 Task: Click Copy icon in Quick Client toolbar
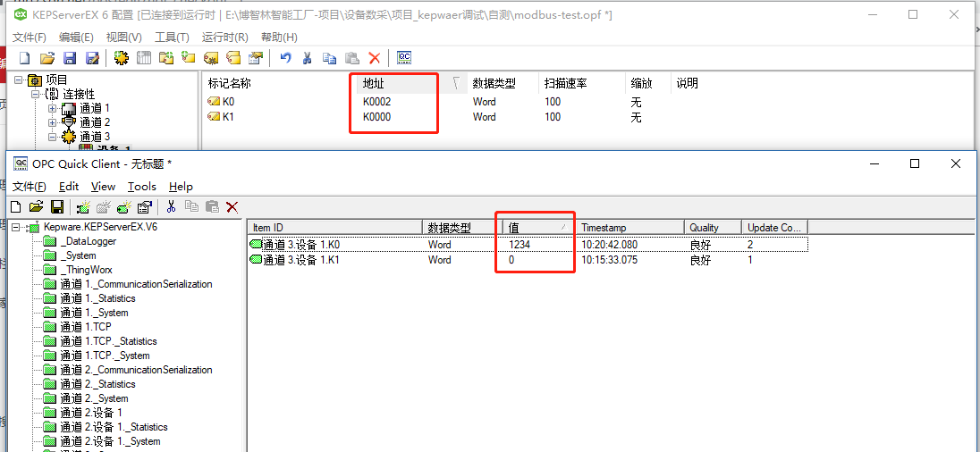pyautogui.click(x=192, y=206)
